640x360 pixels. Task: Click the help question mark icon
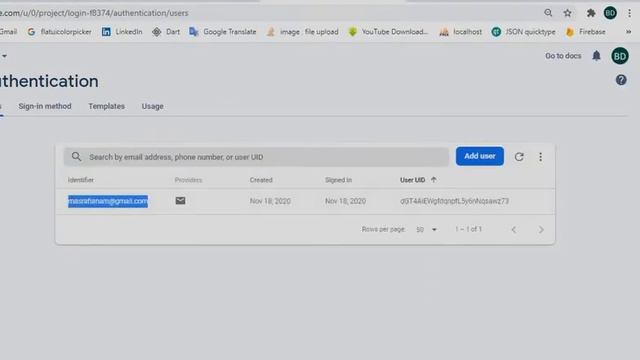point(621,80)
